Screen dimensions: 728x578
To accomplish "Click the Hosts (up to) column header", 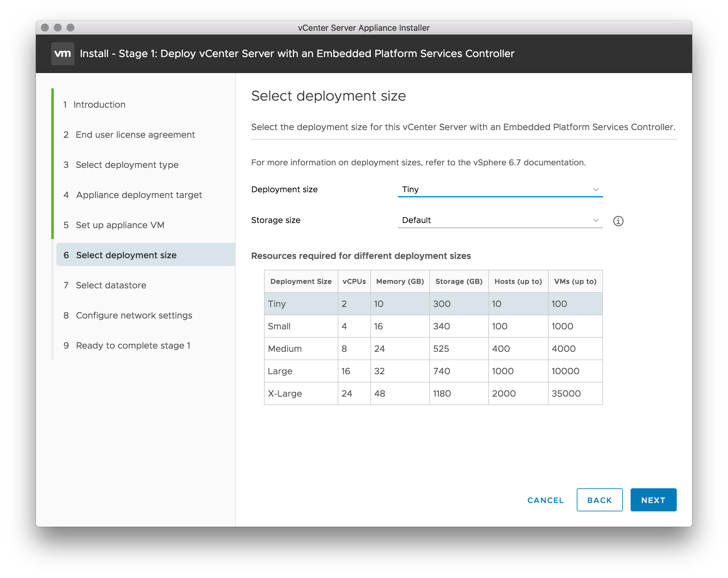I will tap(518, 281).
